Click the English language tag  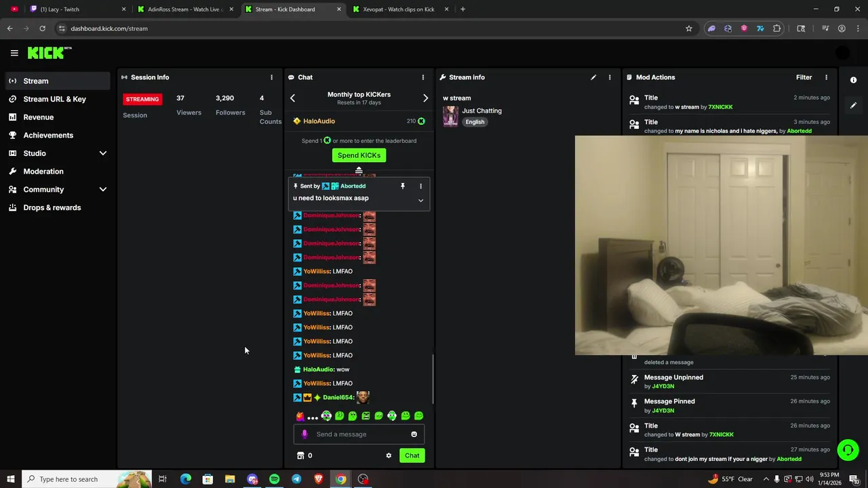click(x=475, y=122)
